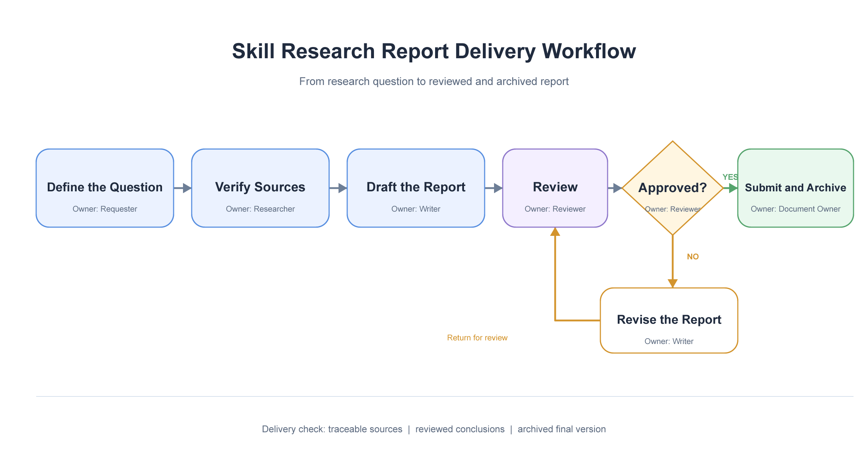Click Owner: Writer under Draft the Report
The image size is (868, 463).
click(416, 209)
